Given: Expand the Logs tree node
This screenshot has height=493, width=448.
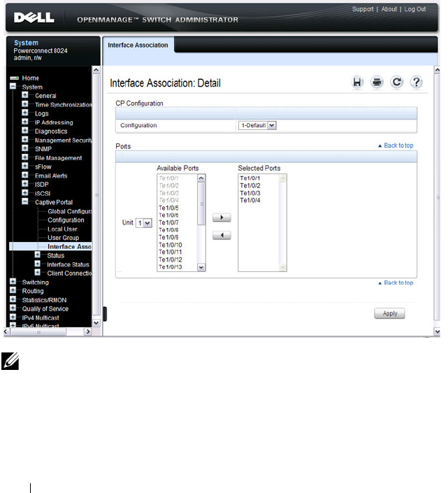Looking at the screenshot, I should (25, 113).
